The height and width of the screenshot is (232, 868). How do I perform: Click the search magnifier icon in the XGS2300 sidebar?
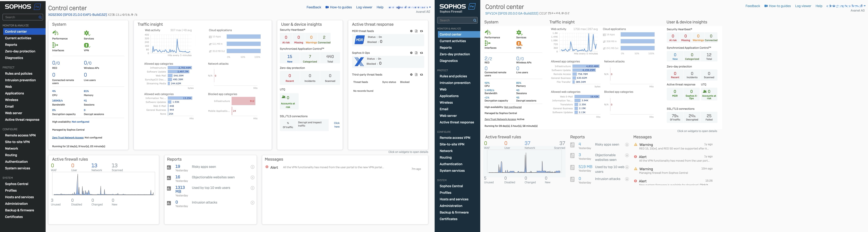coord(40,17)
